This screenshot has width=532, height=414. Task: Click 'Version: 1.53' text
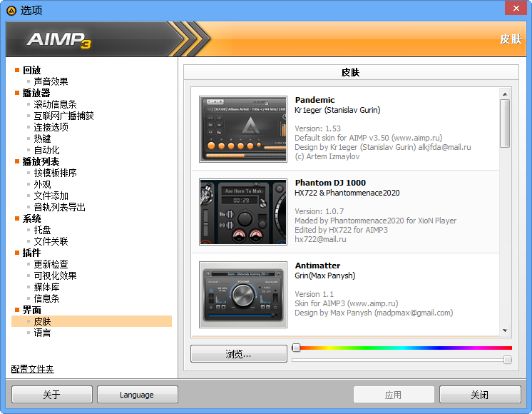tap(317, 128)
